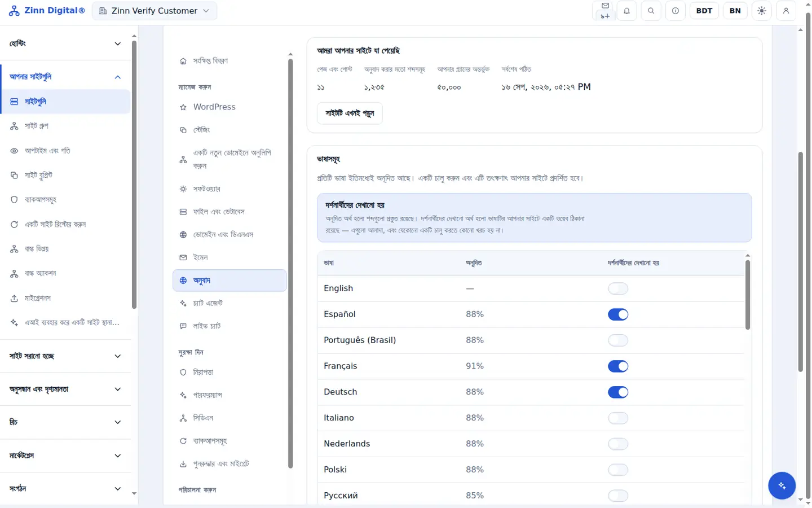
Task: Open the info circle icon in header
Action: 675,11
